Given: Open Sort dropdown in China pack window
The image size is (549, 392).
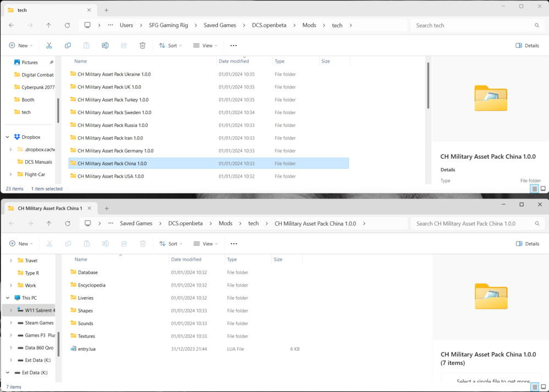Looking at the screenshot, I should click(x=171, y=244).
